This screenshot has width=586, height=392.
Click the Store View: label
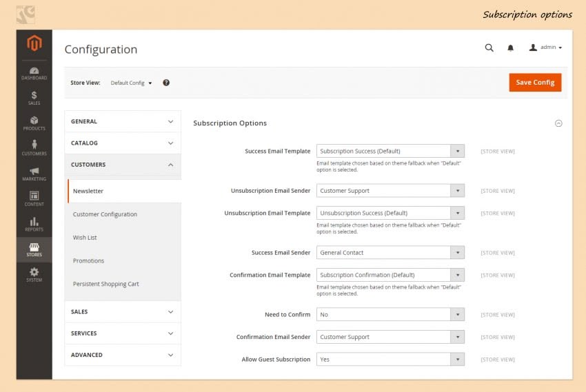(x=85, y=83)
